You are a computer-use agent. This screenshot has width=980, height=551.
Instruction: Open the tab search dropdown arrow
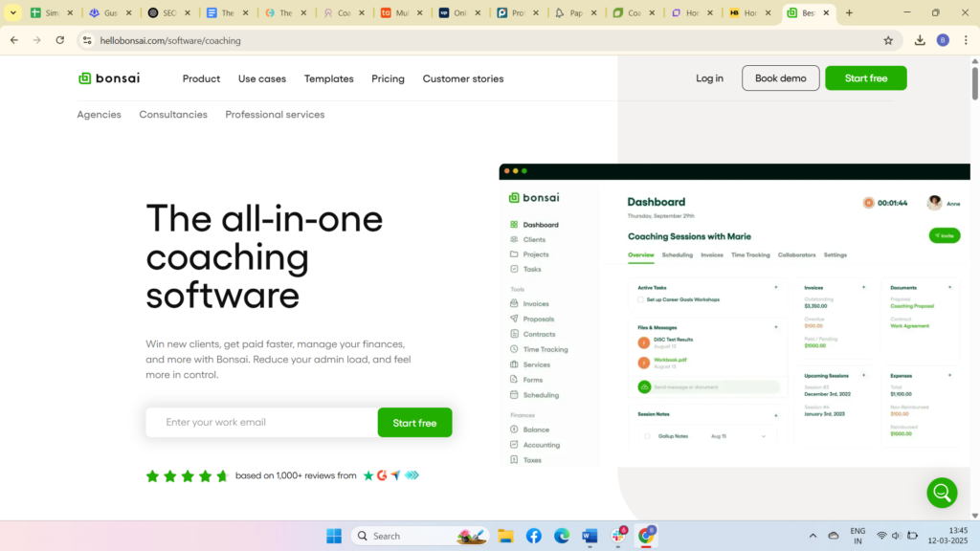[x=13, y=13]
